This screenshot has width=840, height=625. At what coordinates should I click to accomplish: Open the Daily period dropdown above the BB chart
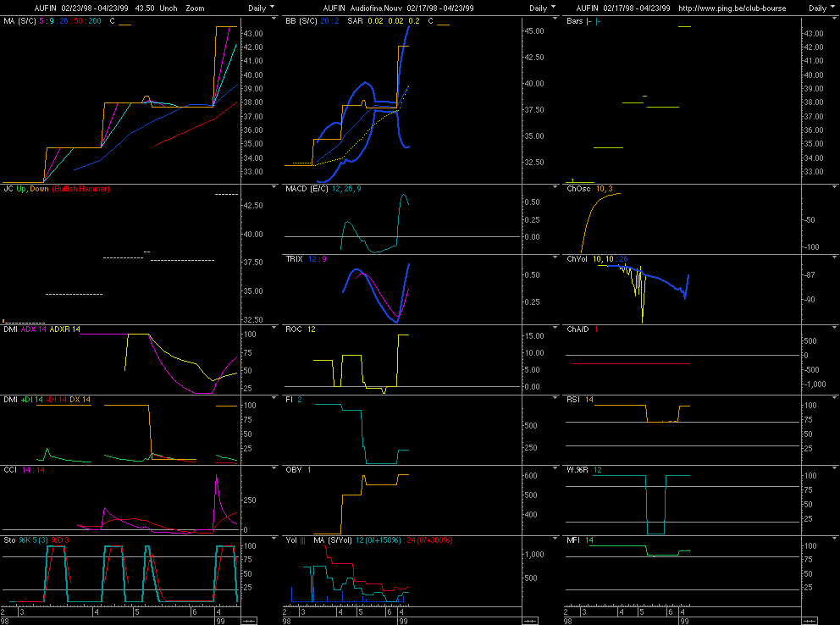coord(542,8)
